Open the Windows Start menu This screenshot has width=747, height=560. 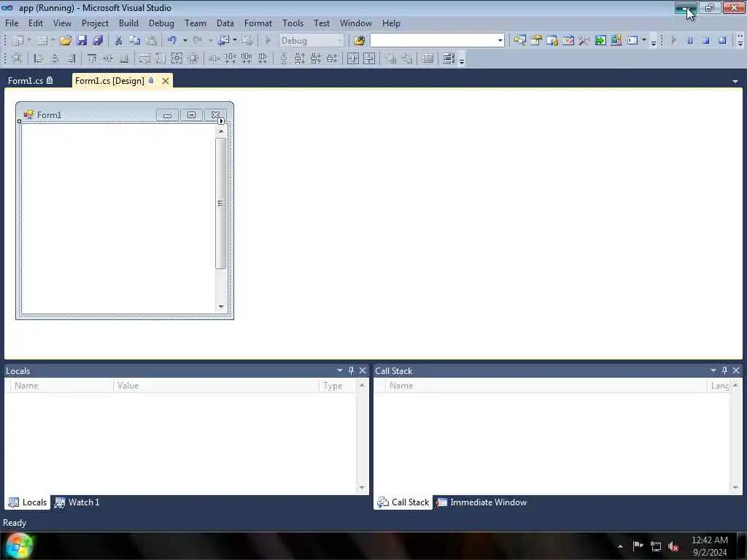coord(18,545)
